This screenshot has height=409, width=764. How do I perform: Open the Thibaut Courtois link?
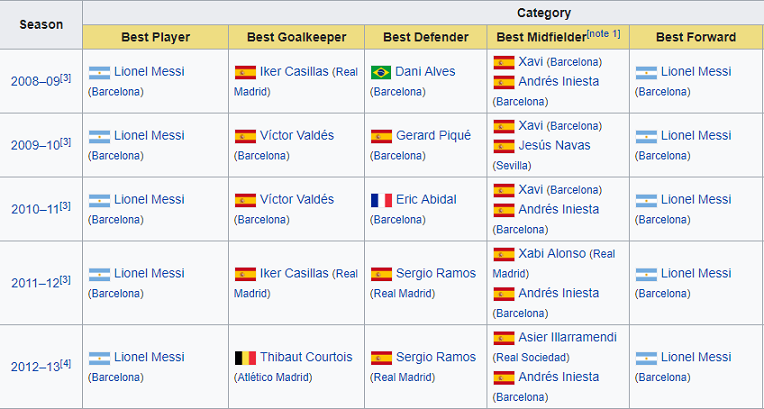click(306, 357)
